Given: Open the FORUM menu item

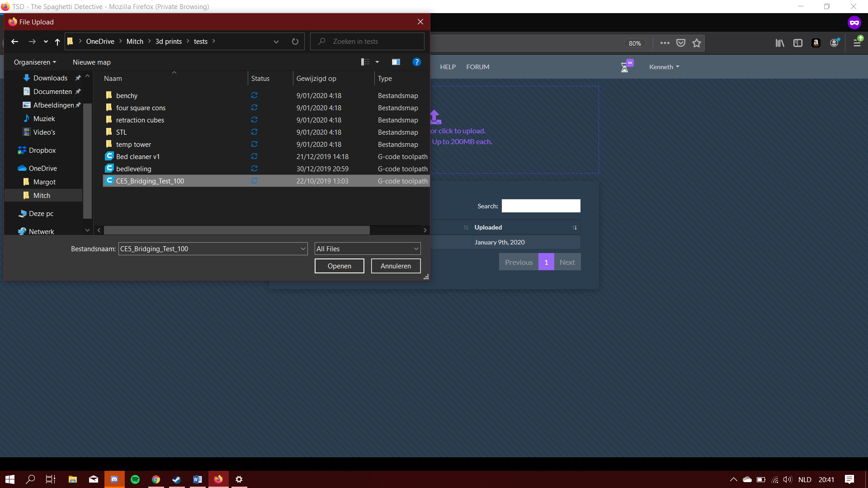Looking at the screenshot, I should 477,67.
